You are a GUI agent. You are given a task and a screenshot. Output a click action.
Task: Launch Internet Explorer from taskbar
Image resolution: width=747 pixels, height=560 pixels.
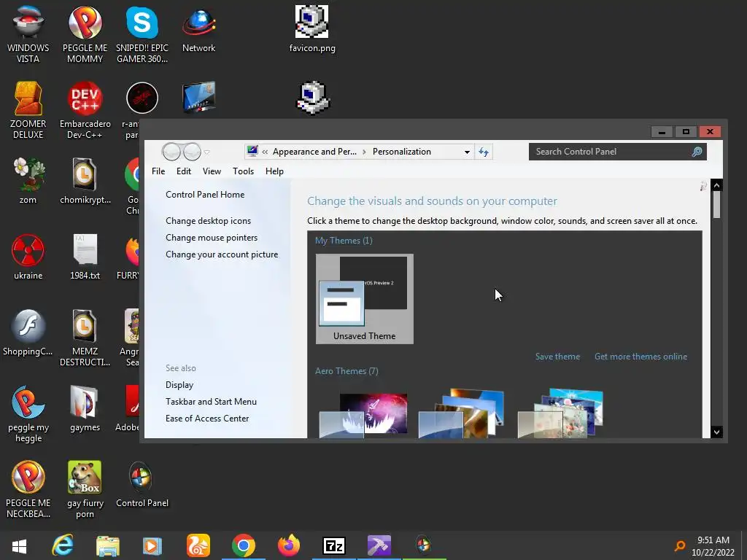pyautogui.click(x=63, y=545)
